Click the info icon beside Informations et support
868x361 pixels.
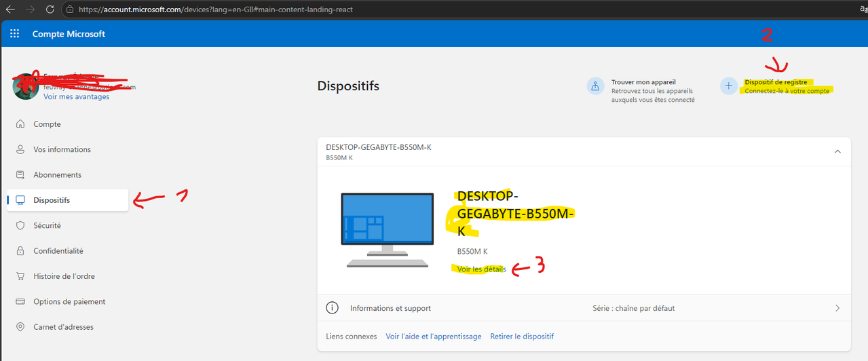coord(332,308)
